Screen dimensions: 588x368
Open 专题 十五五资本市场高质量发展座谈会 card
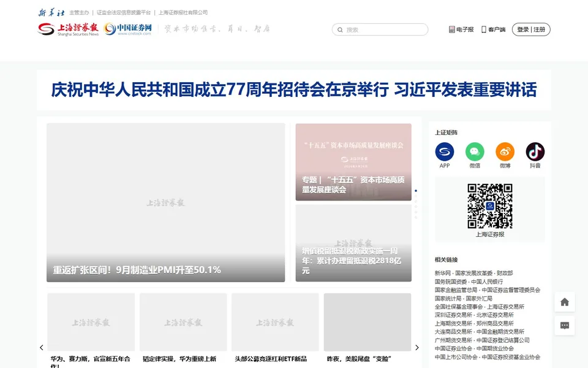click(353, 162)
